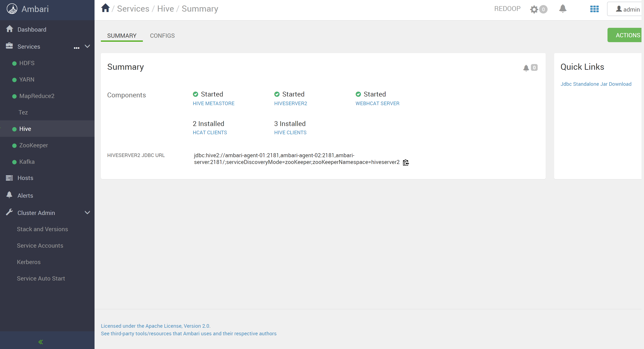644x349 pixels.
Task: Click Hive Metastore started status icon
Action: coord(195,94)
